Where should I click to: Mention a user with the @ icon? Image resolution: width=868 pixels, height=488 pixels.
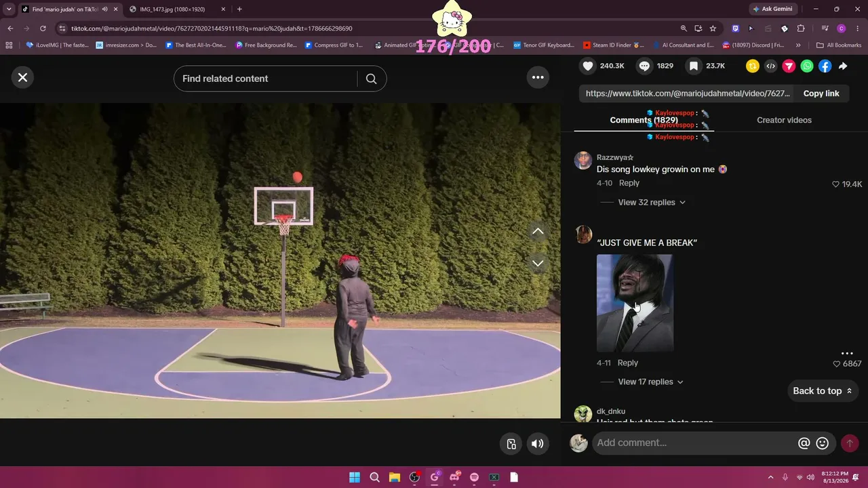point(804,443)
